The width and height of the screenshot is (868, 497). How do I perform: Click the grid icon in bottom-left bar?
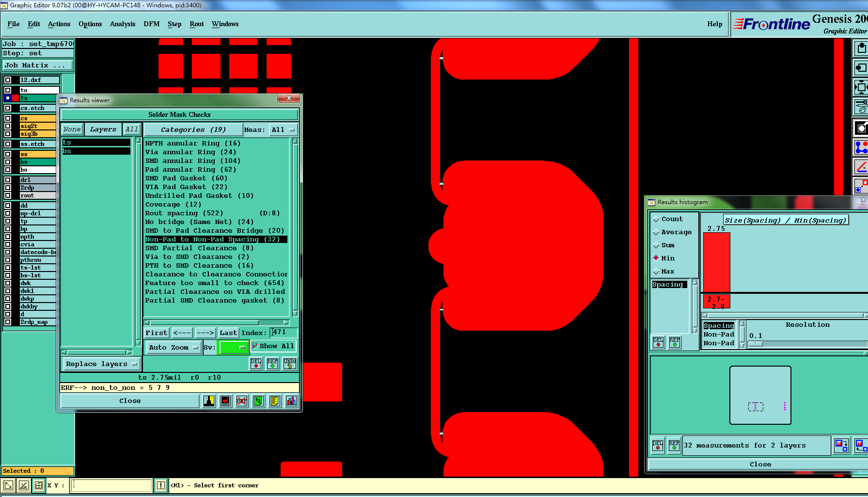pos(39,485)
